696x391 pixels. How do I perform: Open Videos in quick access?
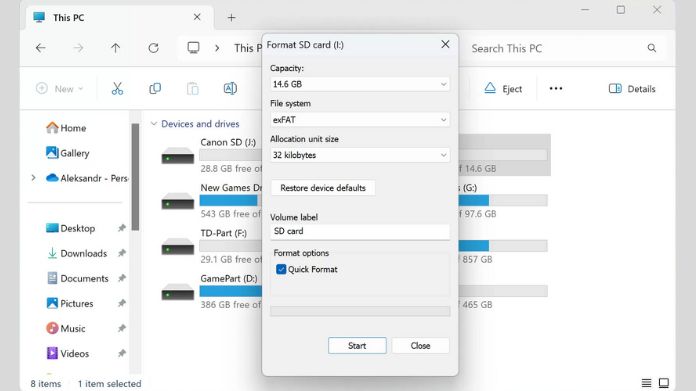click(67, 354)
